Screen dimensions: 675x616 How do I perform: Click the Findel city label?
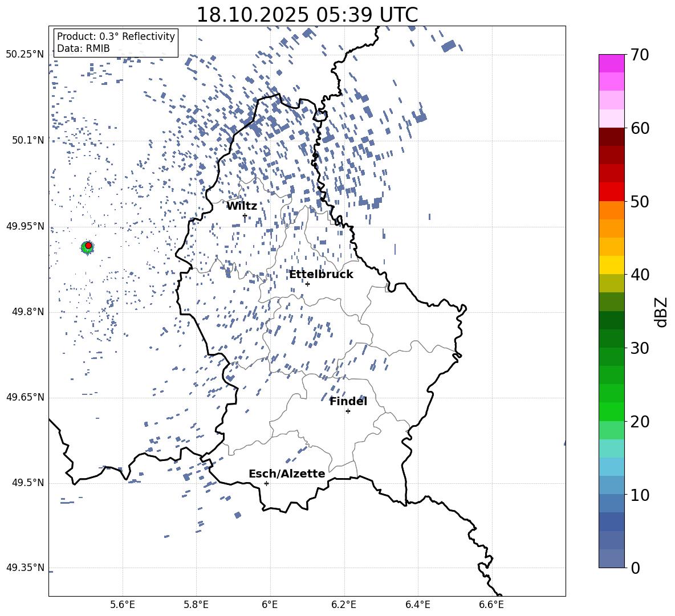click(348, 402)
